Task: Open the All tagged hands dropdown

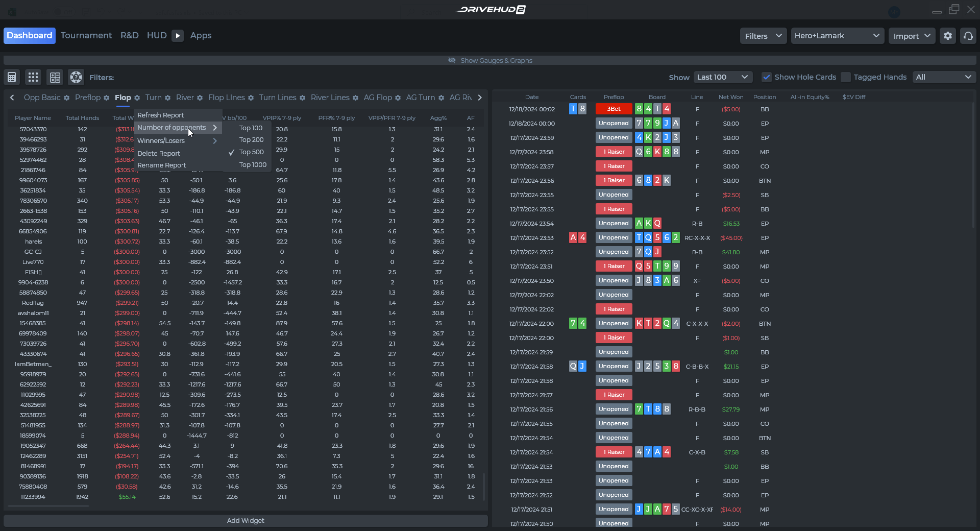Action: coord(944,77)
